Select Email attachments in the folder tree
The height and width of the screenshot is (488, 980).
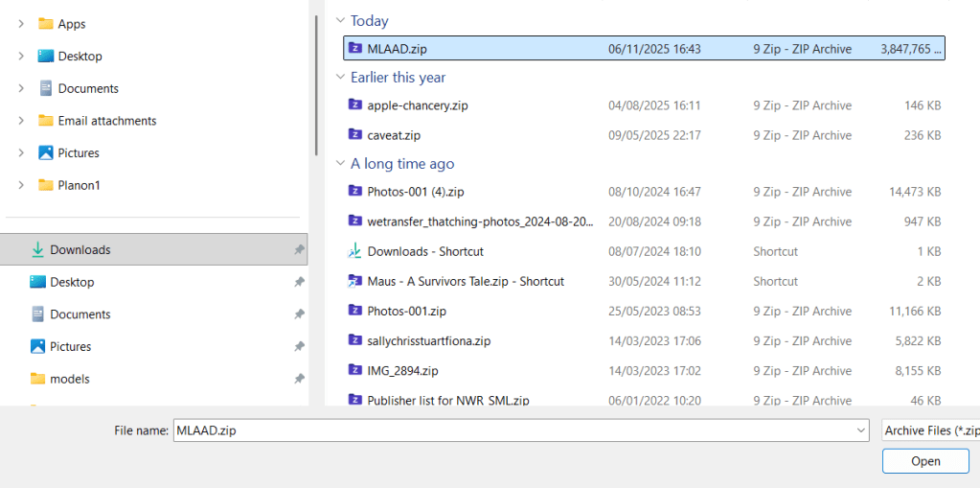[x=106, y=121]
